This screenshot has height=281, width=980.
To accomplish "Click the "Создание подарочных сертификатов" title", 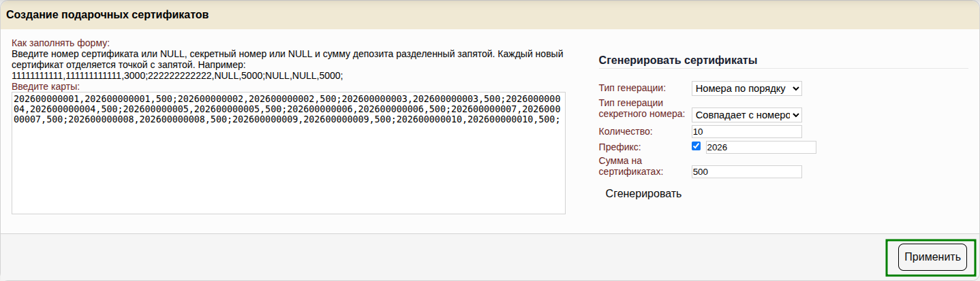I will pyautogui.click(x=107, y=14).
